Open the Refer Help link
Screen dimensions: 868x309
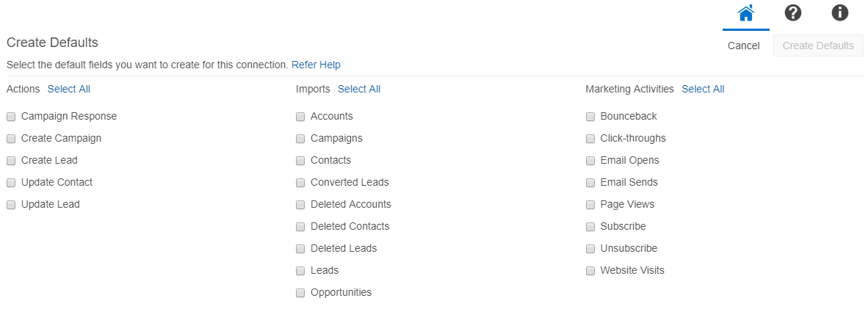coord(316,65)
